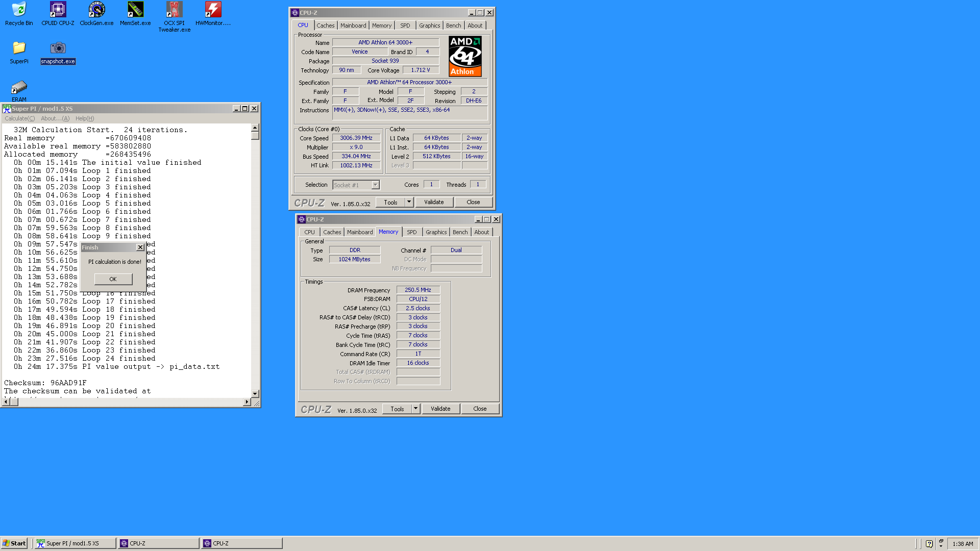Switch to second CPU-Z taskbar button

[x=242, y=543]
